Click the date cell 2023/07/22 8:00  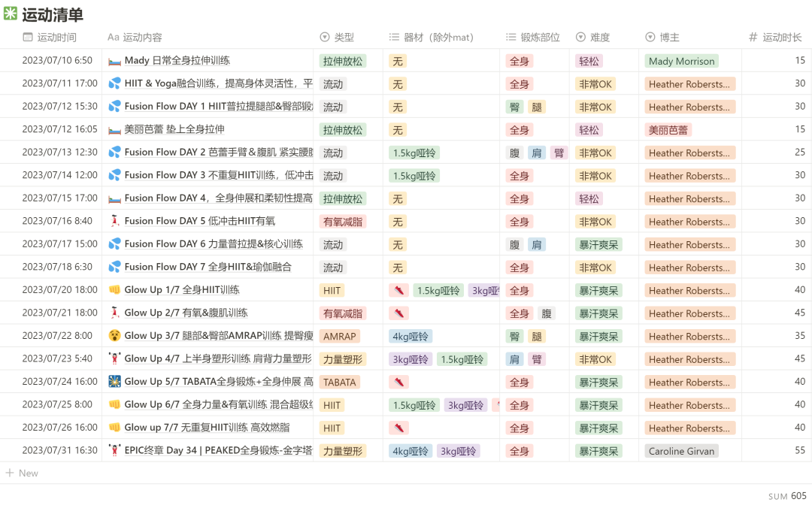[57, 335]
